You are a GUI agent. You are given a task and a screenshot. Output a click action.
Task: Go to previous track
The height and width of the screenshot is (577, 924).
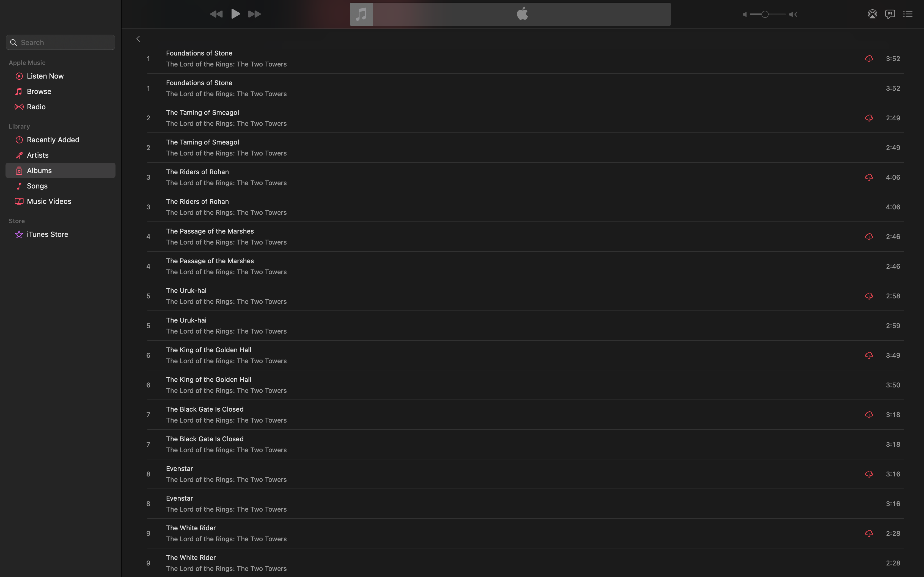click(216, 14)
